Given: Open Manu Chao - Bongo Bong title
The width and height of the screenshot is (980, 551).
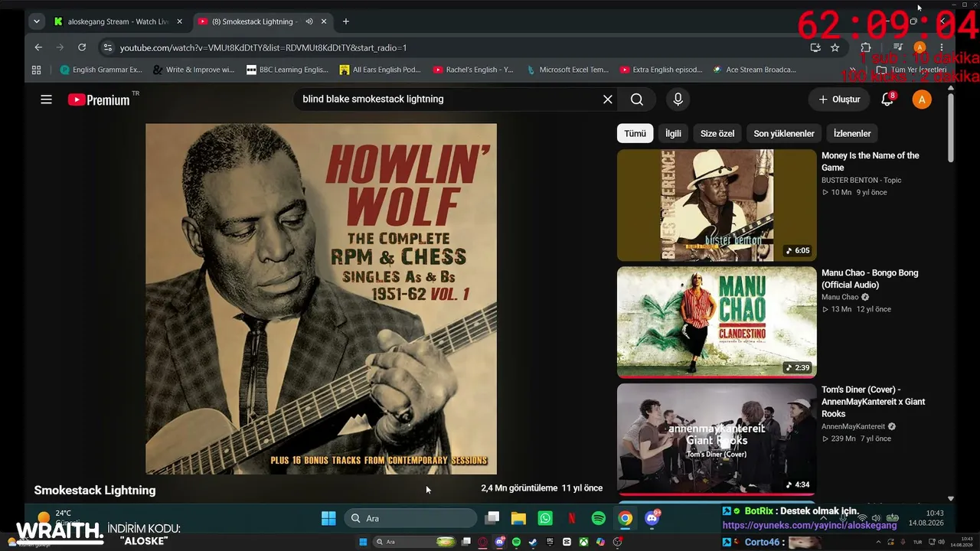Looking at the screenshot, I should [870, 279].
